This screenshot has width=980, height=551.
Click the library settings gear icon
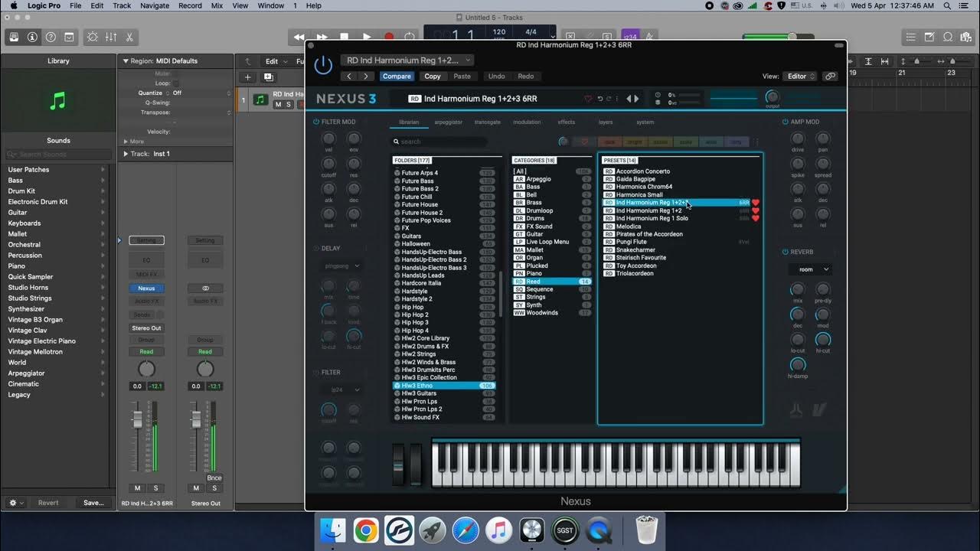pyautogui.click(x=15, y=503)
